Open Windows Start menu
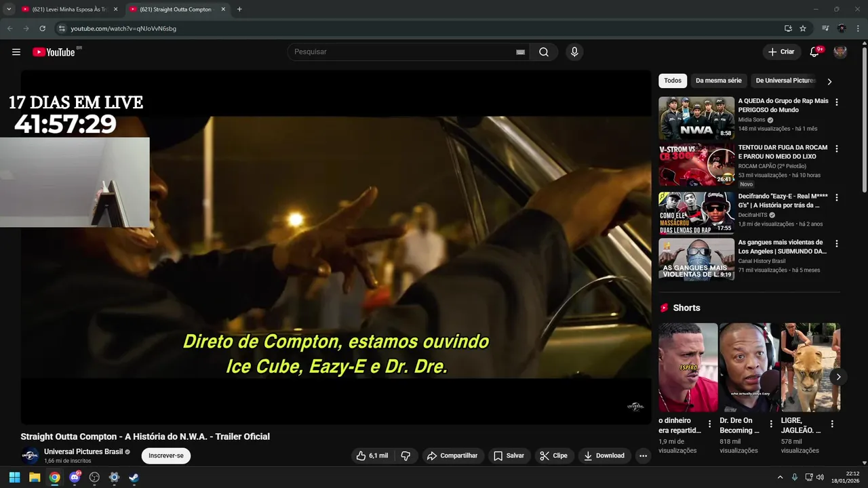 [x=14, y=477]
